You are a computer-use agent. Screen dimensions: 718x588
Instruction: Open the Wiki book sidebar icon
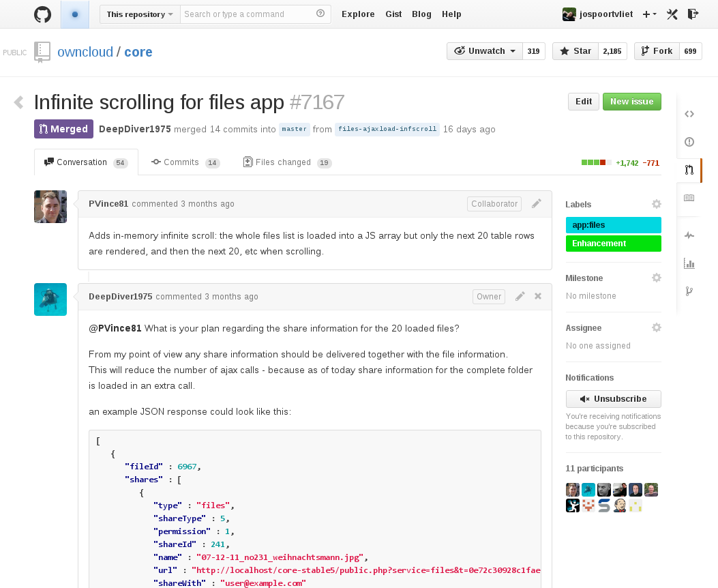pos(689,198)
